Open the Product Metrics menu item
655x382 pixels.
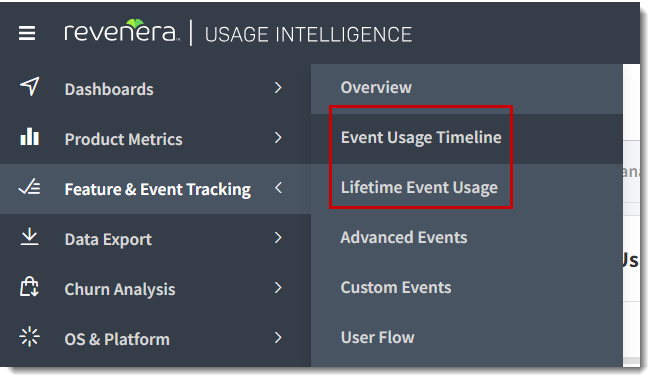[155, 139]
